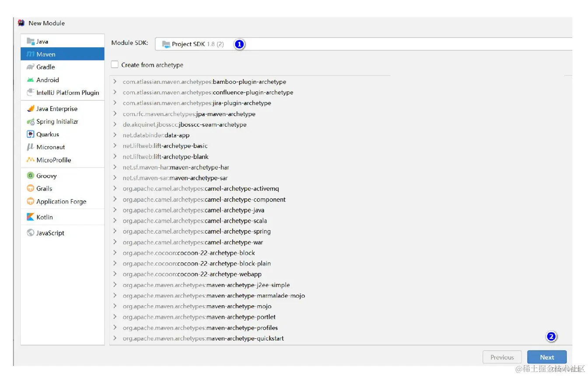Expand jira-plugin-archetype node

point(115,103)
